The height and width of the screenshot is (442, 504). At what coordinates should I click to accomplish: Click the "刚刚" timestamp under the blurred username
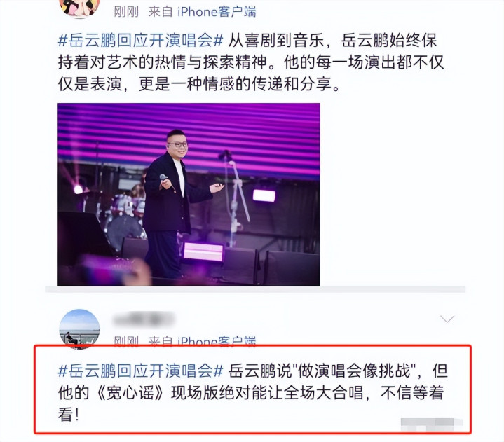coord(126,341)
